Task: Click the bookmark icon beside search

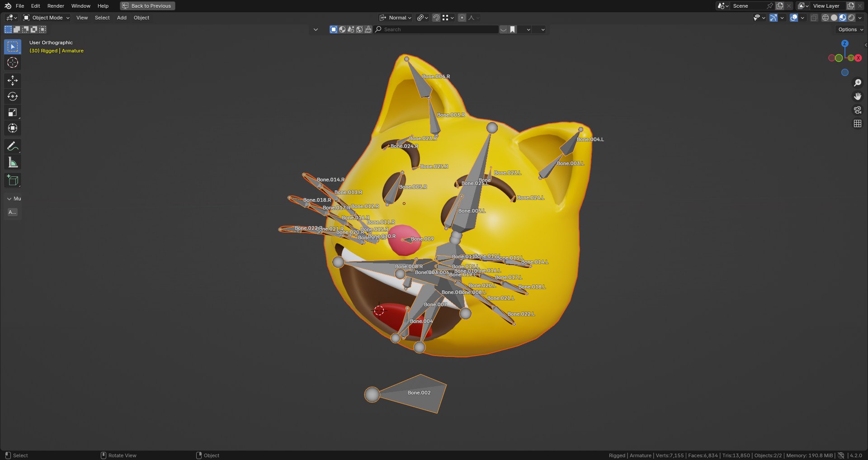Action: click(x=512, y=29)
